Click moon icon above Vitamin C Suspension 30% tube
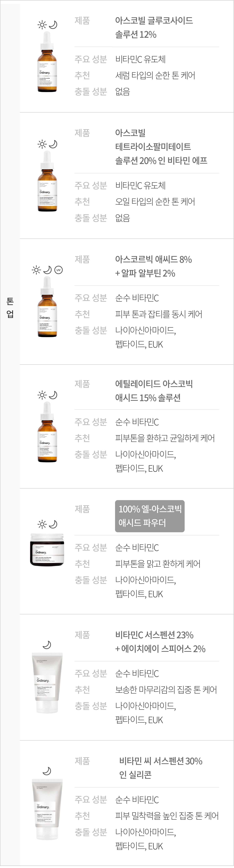Image resolution: width=234 pixels, height=868 pixels. tap(47, 771)
